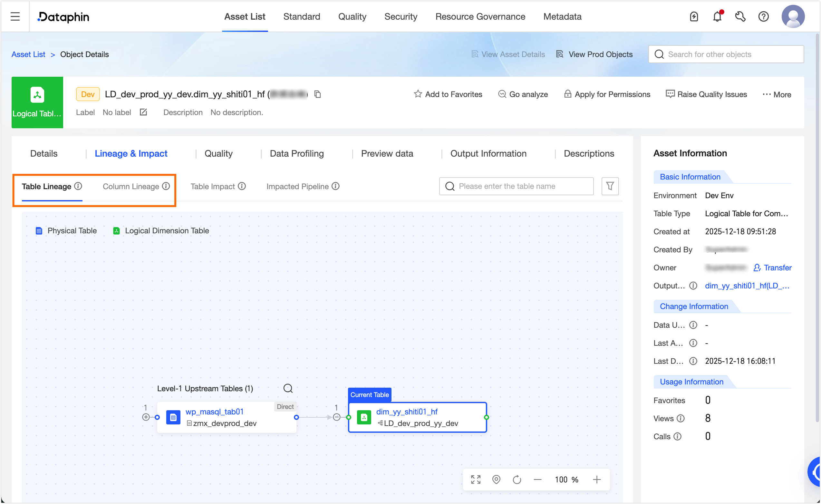Click Apply for Permissions
This screenshot has height=504, width=821.
coord(607,94)
